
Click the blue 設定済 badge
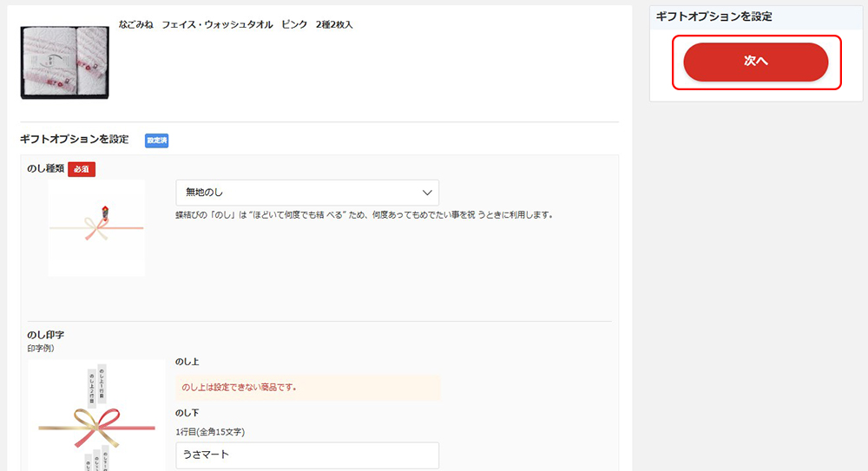(156, 141)
